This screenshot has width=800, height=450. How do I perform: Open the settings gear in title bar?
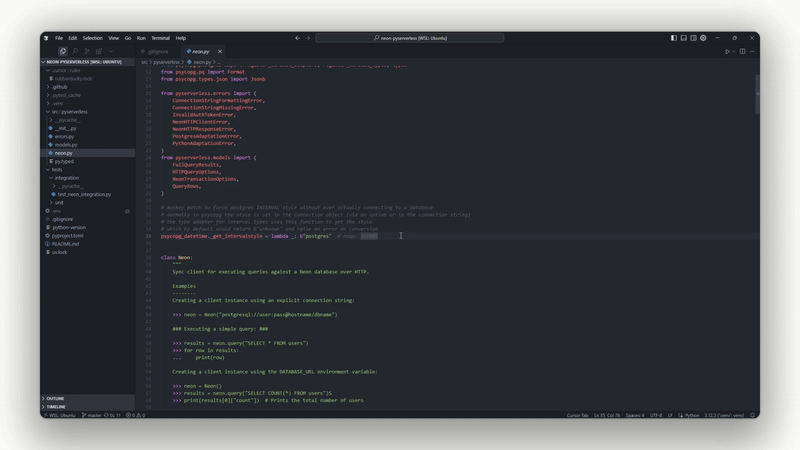[x=703, y=38]
